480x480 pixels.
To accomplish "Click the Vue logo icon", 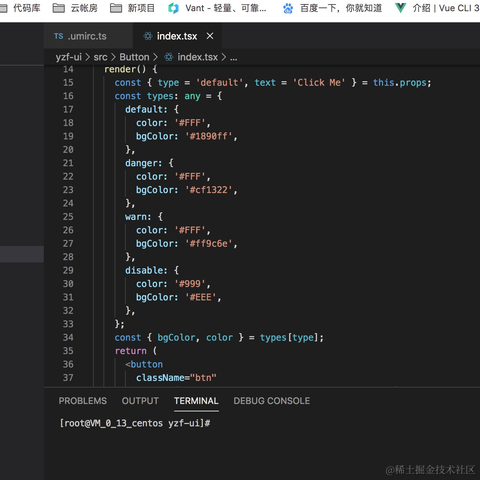I will (x=400, y=8).
